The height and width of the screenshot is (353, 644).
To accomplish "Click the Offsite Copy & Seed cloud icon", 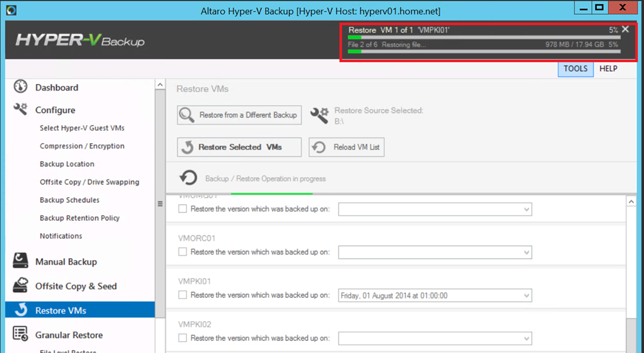I will pyautogui.click(x=20, y=285).
